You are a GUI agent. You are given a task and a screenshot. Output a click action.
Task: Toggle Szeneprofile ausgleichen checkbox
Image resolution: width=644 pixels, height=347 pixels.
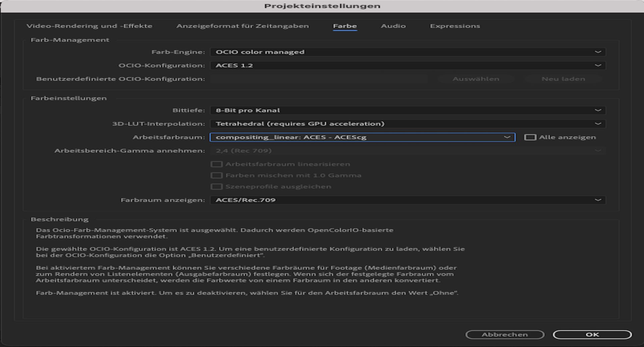(x=216, y=187)
